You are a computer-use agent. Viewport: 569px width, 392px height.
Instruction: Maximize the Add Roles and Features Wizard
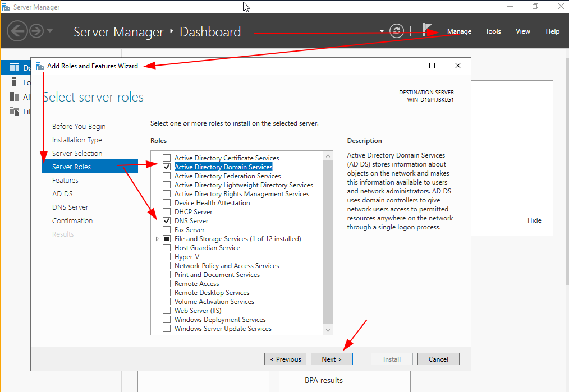[x=432, y=66]
